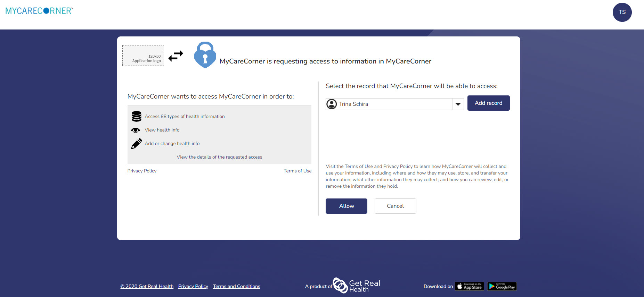Viewport: 644px width, 297px height.
Task: Click the eye icon beside View health info
Action: pos(136,130)
